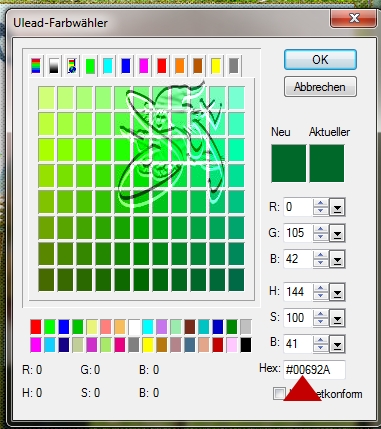Pick the red swatch in bottom palette
The height and width of the screenshot is (429, 381).
coord(36,327)
